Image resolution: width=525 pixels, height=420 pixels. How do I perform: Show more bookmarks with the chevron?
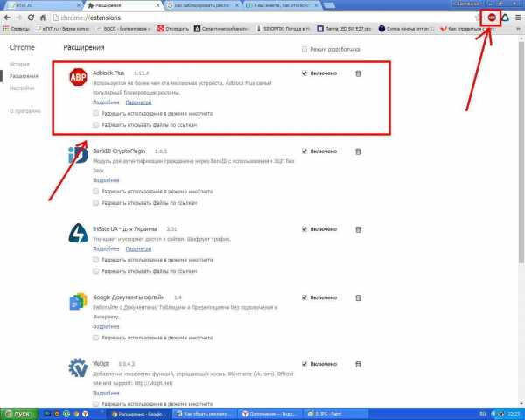click(x=518, y=29)
